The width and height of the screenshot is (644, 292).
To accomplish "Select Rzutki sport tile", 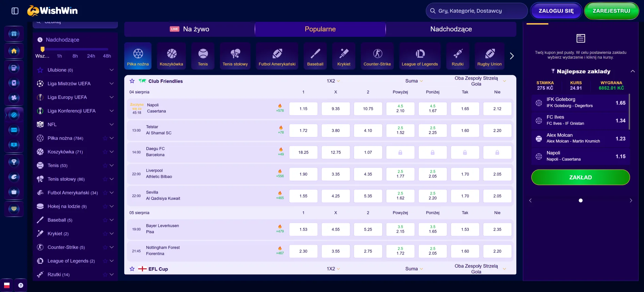I will 457,56.
